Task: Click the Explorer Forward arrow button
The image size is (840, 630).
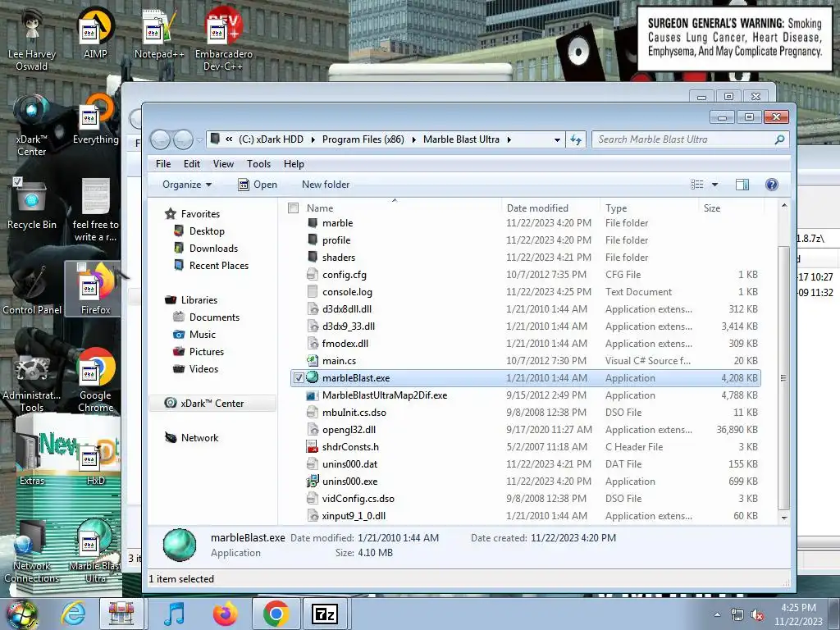Action: [x=183, y=139]
